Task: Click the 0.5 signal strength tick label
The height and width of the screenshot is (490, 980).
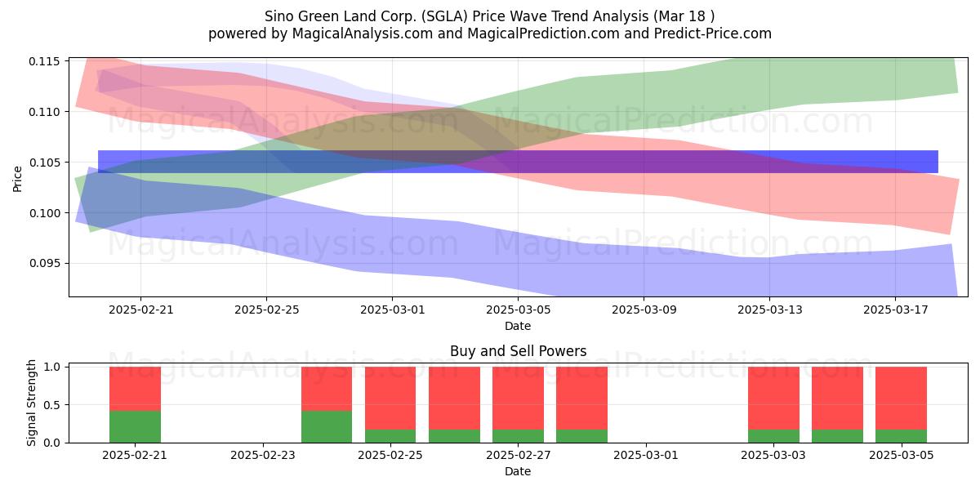Action: tap(52, 405)
